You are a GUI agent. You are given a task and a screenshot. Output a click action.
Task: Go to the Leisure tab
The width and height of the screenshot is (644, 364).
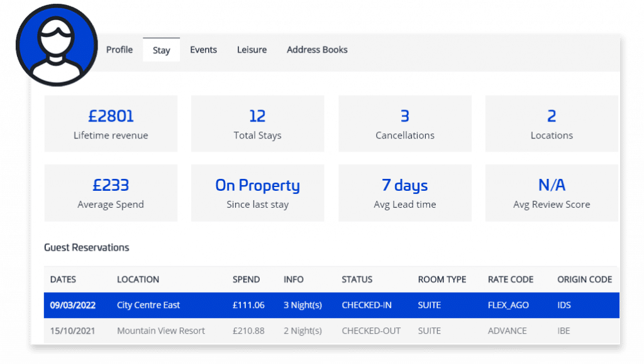252,50
